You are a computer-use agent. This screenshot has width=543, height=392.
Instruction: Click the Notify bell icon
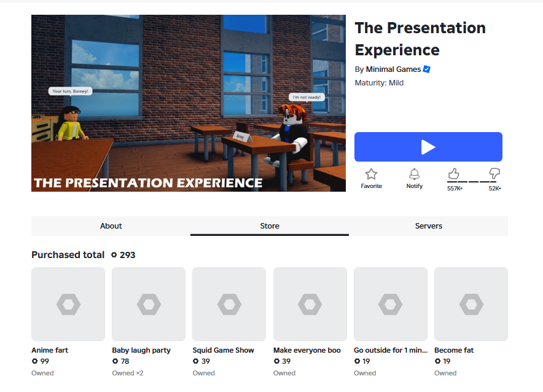click(414, 174)
